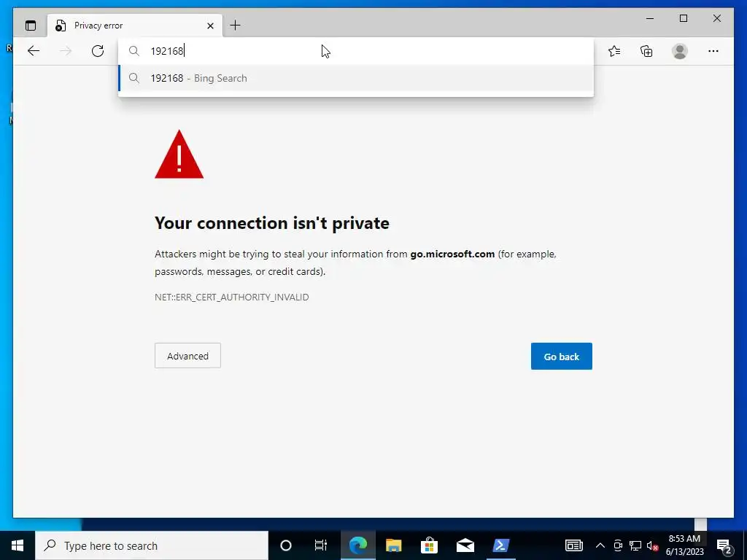
Task: Click Meet Now tray icon
Action: click(618, 545)
